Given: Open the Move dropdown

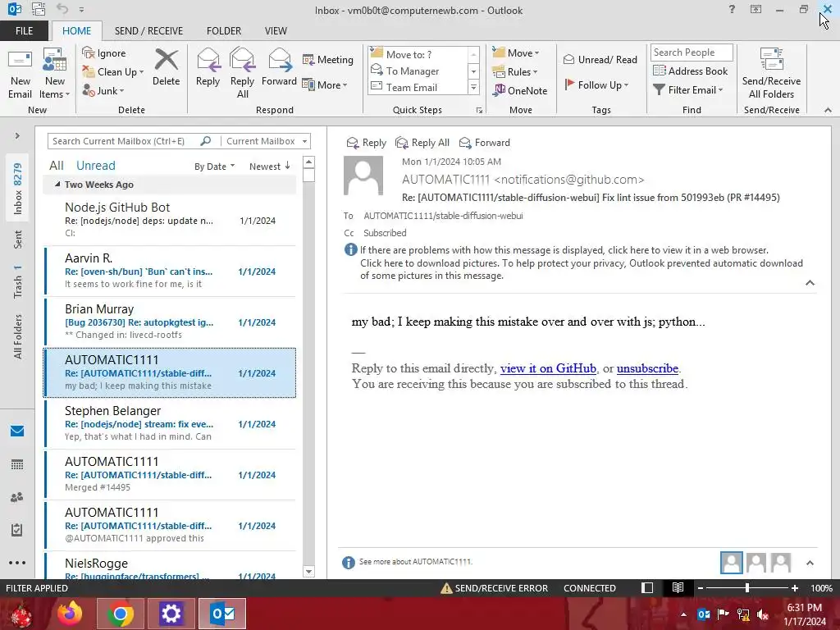Looking at the screenshot, I should [516, 53].
